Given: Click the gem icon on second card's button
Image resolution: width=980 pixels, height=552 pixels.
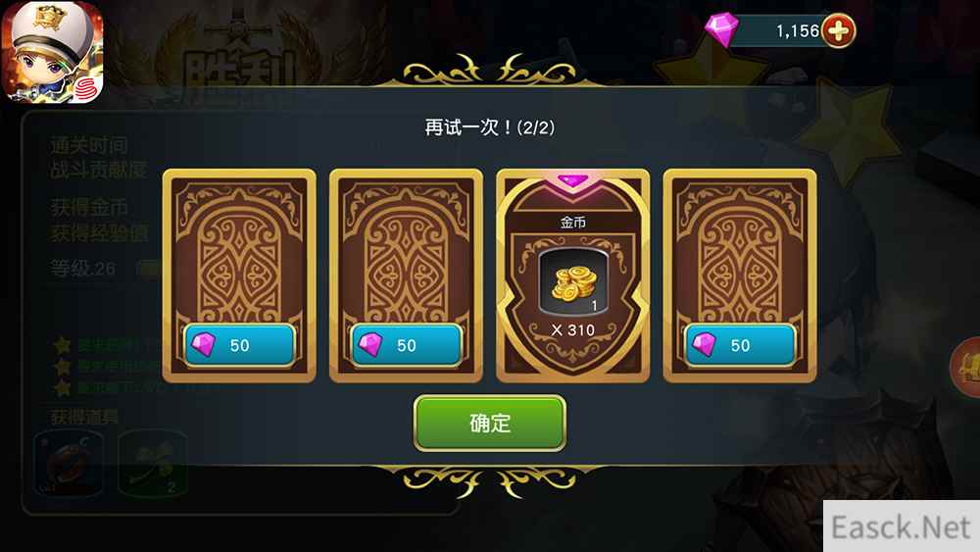Looking at the screenshot, I should click(x=370, y=344).
